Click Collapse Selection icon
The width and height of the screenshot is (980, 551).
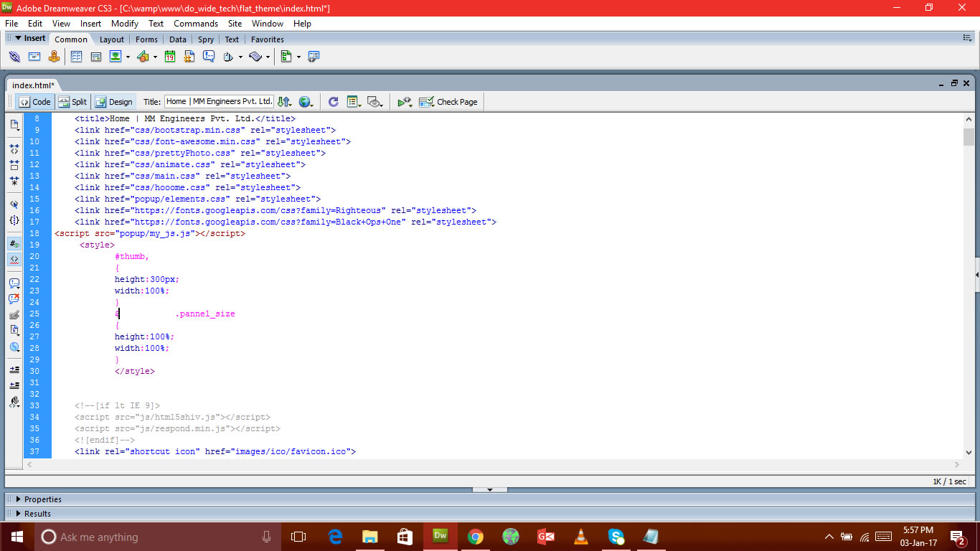pos(14,165)
